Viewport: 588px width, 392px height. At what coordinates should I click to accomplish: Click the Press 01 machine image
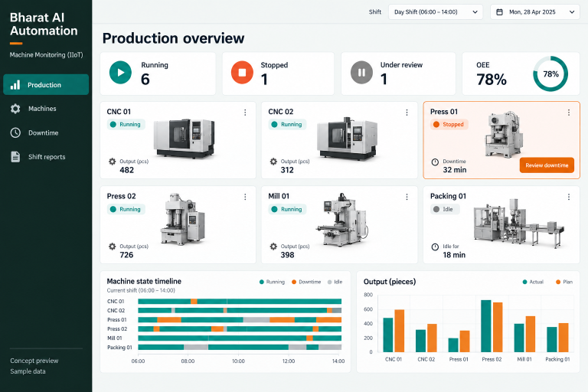504,134
